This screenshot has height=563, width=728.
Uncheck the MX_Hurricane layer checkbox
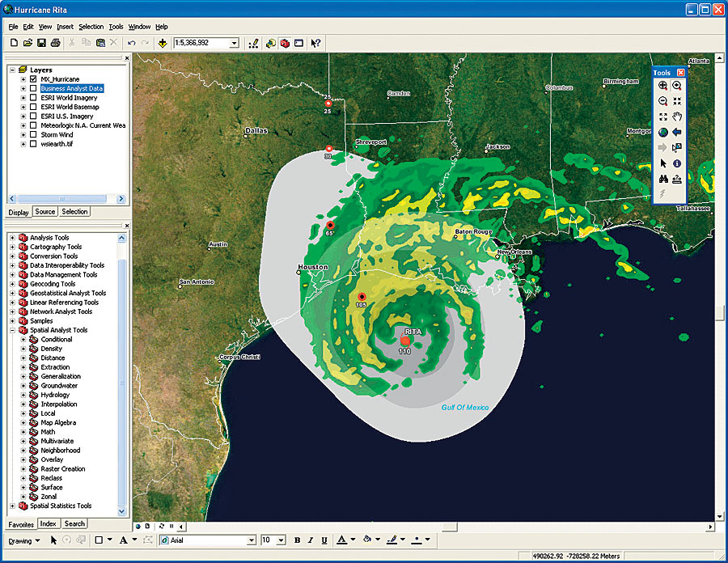[x=33, y=79]
